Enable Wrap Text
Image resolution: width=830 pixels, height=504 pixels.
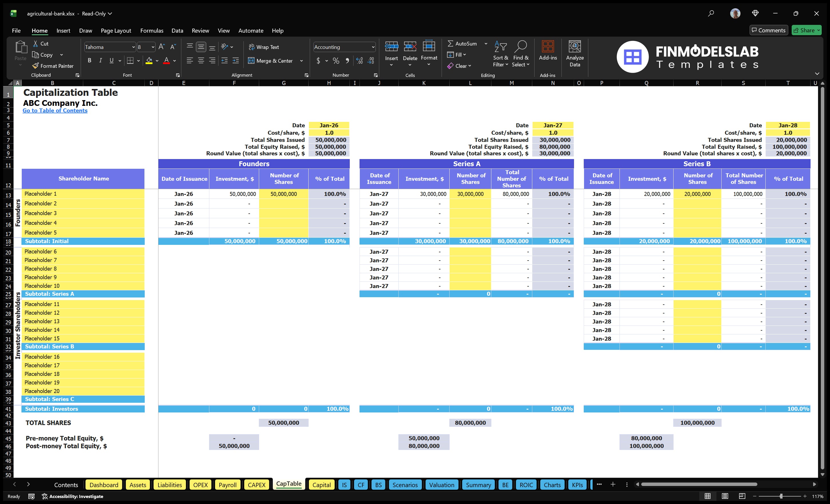coord(264,47)
